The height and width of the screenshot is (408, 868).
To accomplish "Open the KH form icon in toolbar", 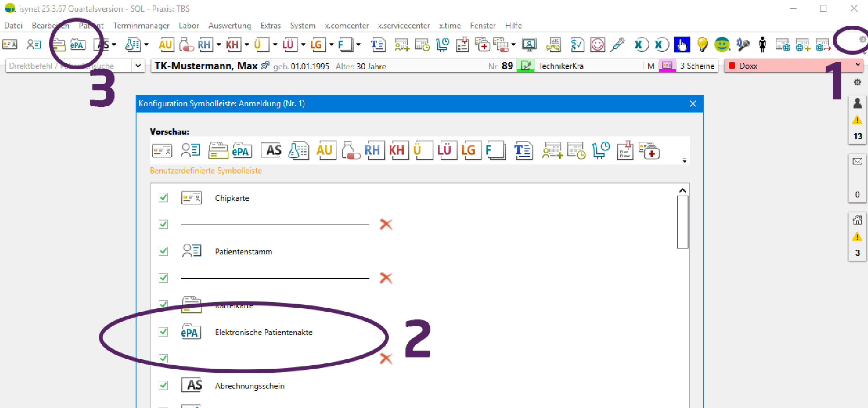I will coord(232,45).
